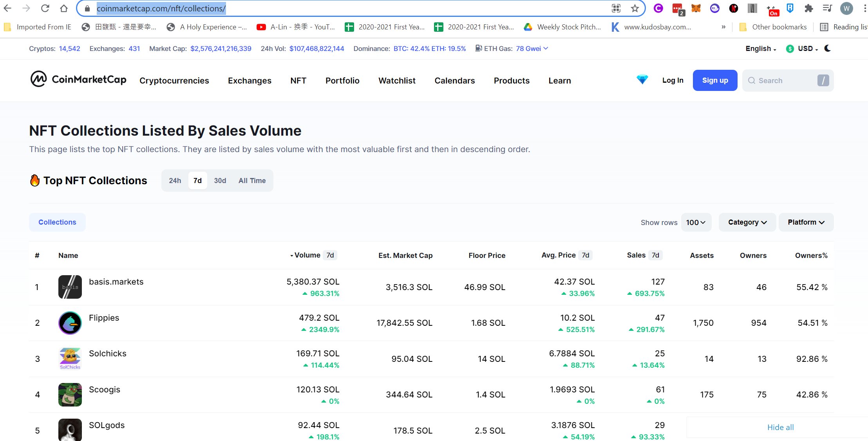Open the NFT menu item

pos(298,80)
